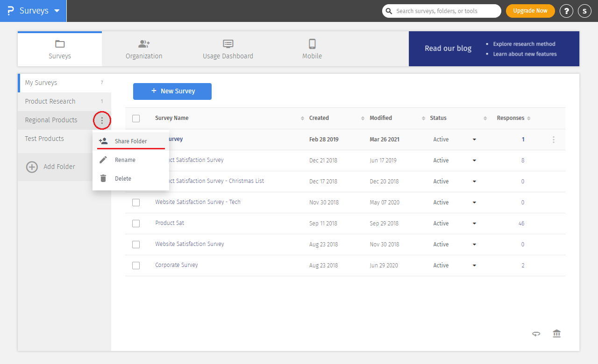Open status dropdown for Product Sat

[x=474, y=224]
